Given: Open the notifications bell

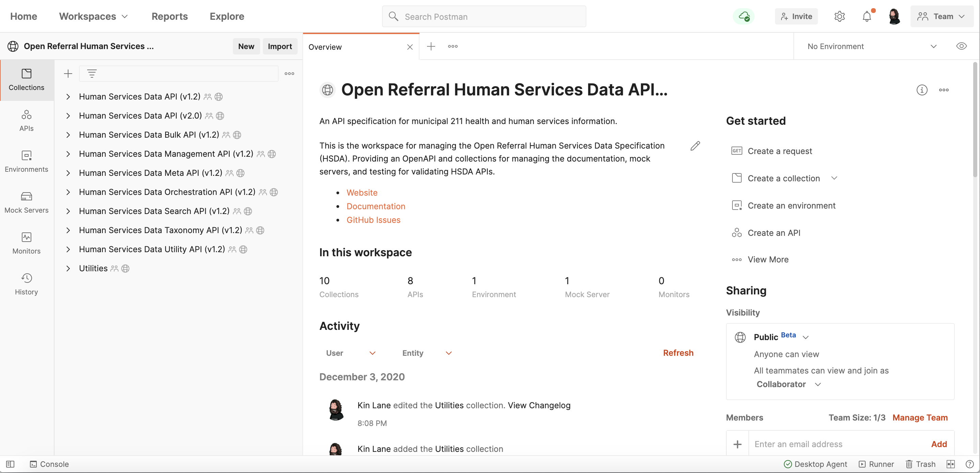Looking at the screenshot, I should (x=867, y=16).
